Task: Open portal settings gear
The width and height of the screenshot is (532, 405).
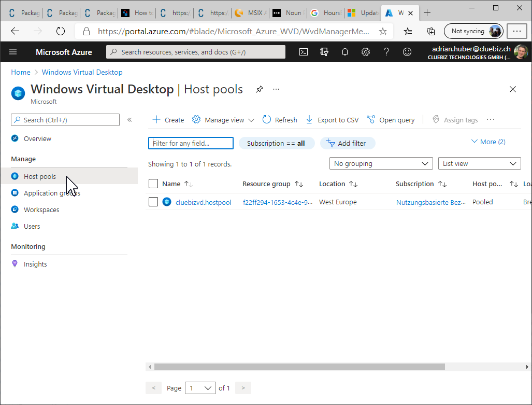Action: pos(365,52)
